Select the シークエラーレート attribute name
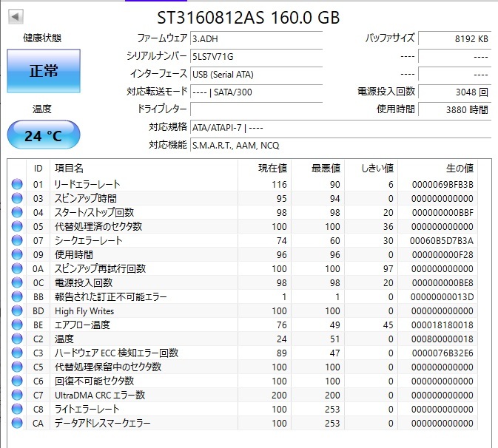The width and height of the screenshot is (498, 448). (x=88, y=240)
